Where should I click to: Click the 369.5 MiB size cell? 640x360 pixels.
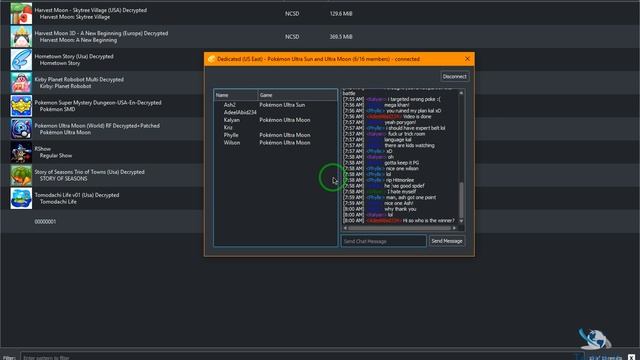(341, 37)
